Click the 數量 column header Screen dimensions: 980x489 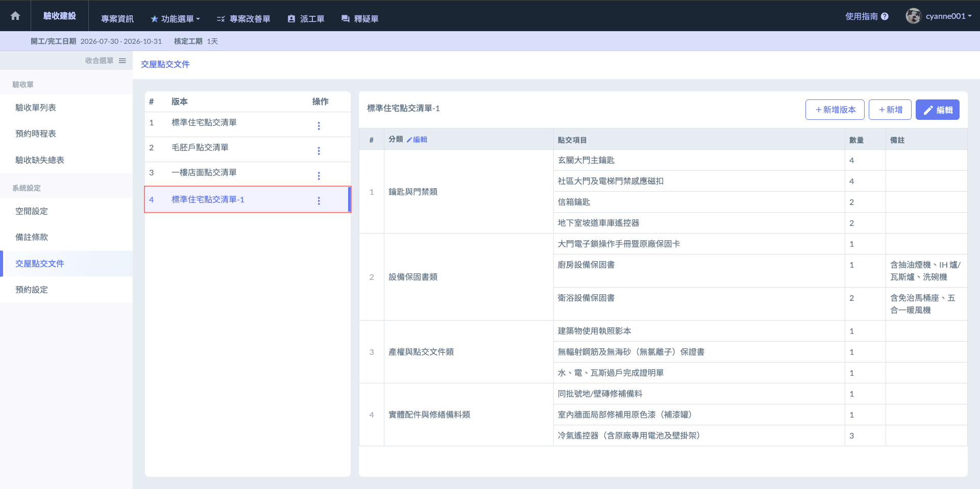coord(856,140)
